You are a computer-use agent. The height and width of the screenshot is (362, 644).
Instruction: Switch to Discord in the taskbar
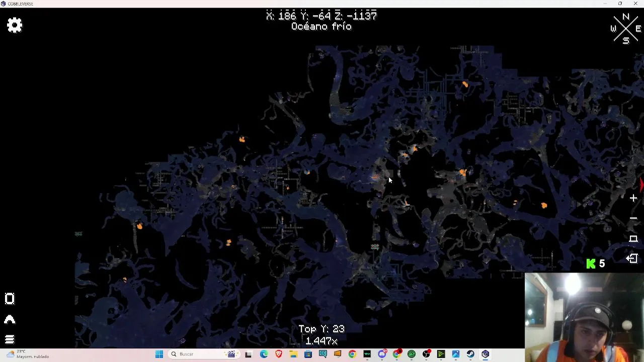tap(382, 354)
